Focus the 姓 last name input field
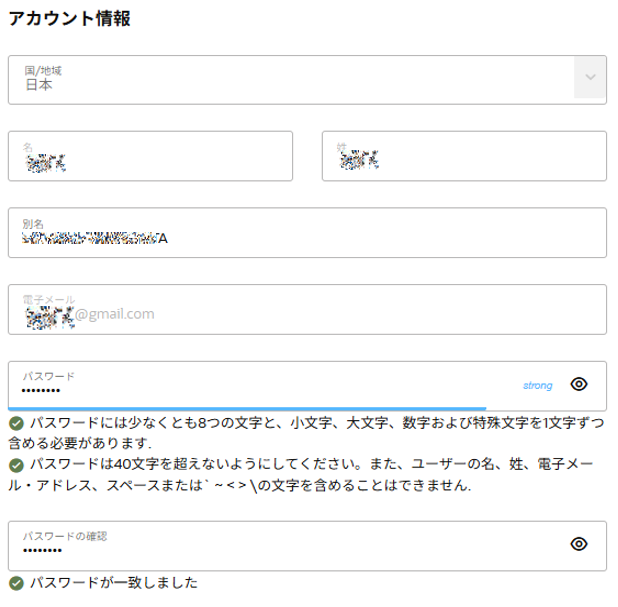Screen dimensions: 618x607 click(x=464, y=156)
